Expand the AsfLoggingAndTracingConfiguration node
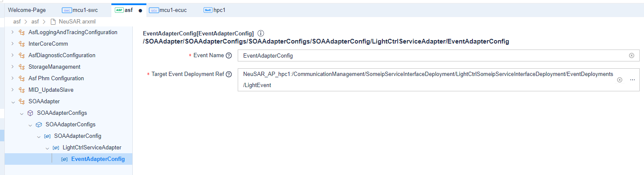This screenshot has height=175, width=644. [x=13, y=32]
